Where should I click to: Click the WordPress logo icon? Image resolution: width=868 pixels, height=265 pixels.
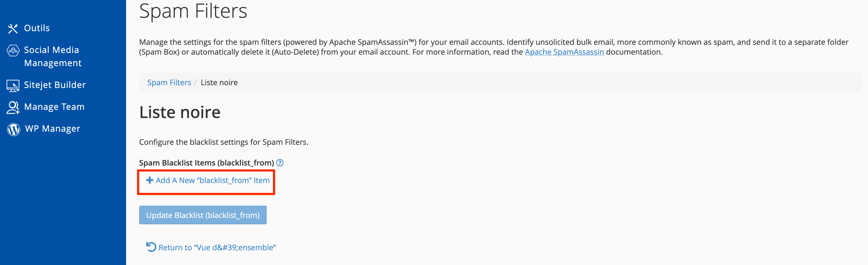click(13, 129)
